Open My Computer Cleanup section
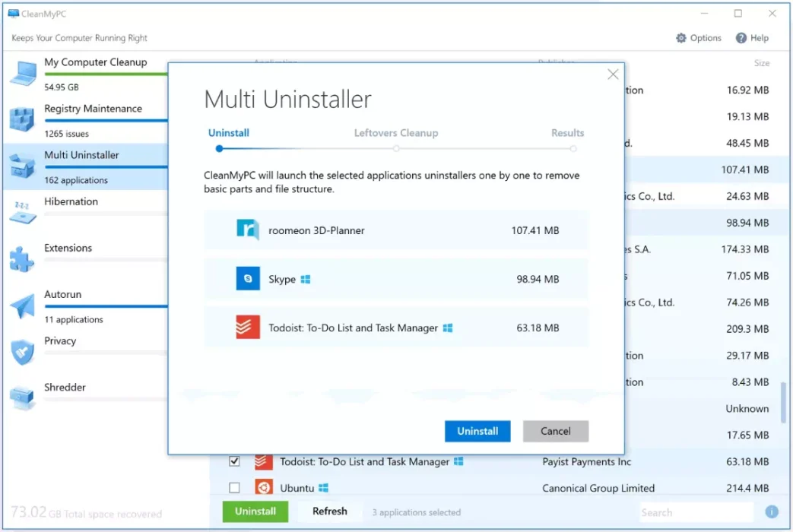 click(x=86, y=74)
